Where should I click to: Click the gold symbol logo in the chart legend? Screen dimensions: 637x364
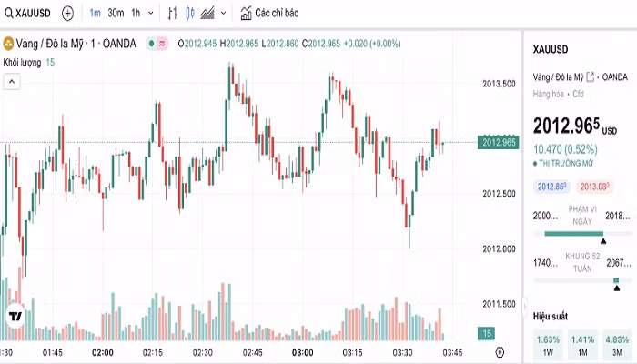(8, 43)
